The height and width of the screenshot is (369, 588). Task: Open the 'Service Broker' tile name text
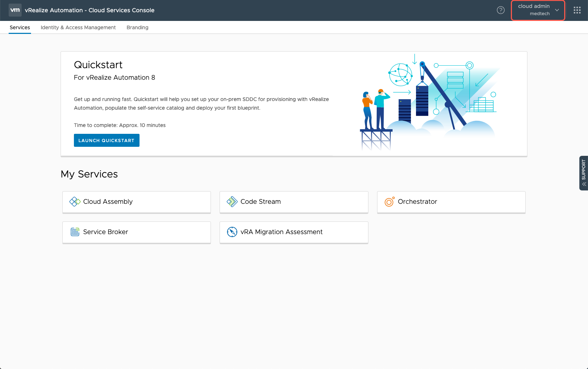click(x=105, y=232)
